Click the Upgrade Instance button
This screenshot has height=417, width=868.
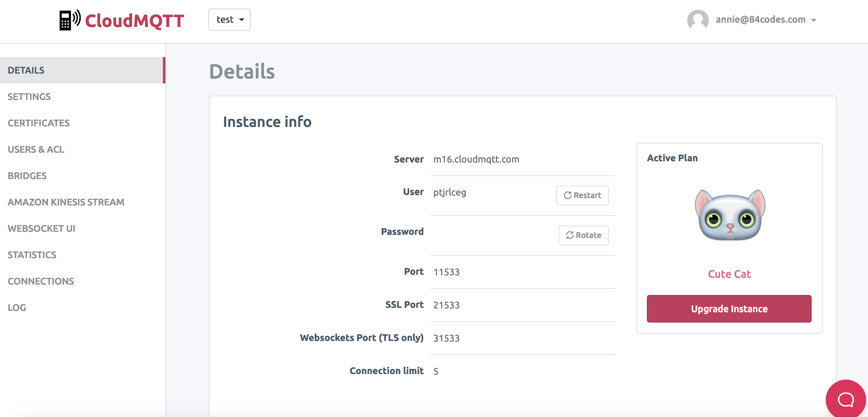tap(729, 308)
